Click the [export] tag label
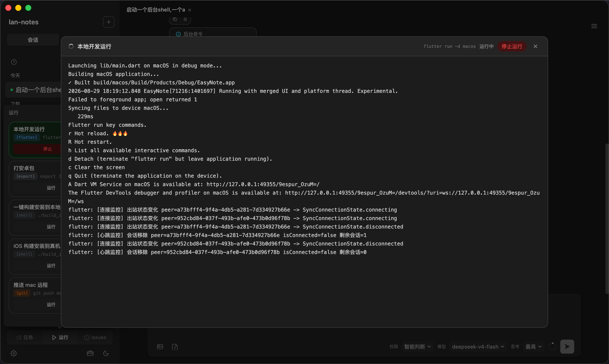The height and width of the screenshot is (364, 609). coord(25,176)
